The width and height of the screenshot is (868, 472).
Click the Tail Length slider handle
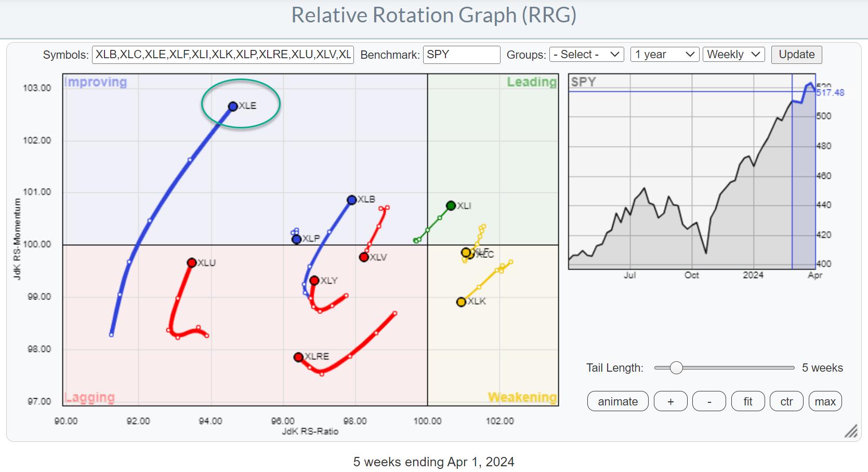click(676, 368)
